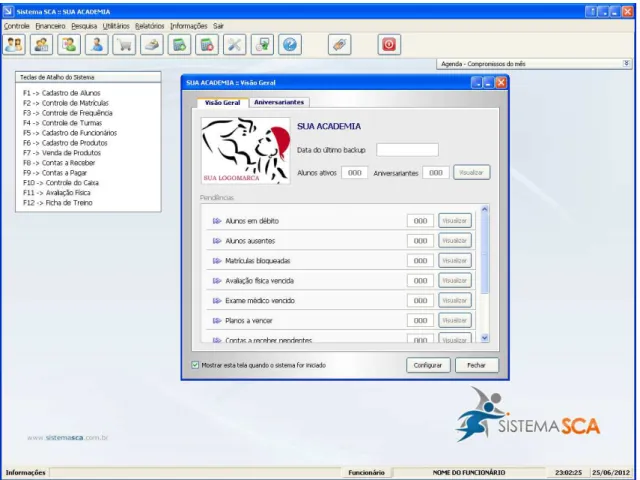Switch to the Aniversariantes tab
The height and width of the screenshot is (480, 640).
pyautogui.click(x=279, y=102)
